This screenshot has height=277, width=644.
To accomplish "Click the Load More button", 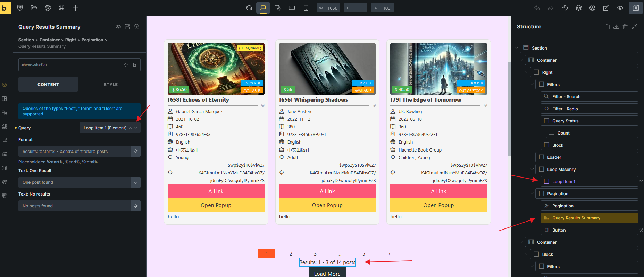I will 327,273.
